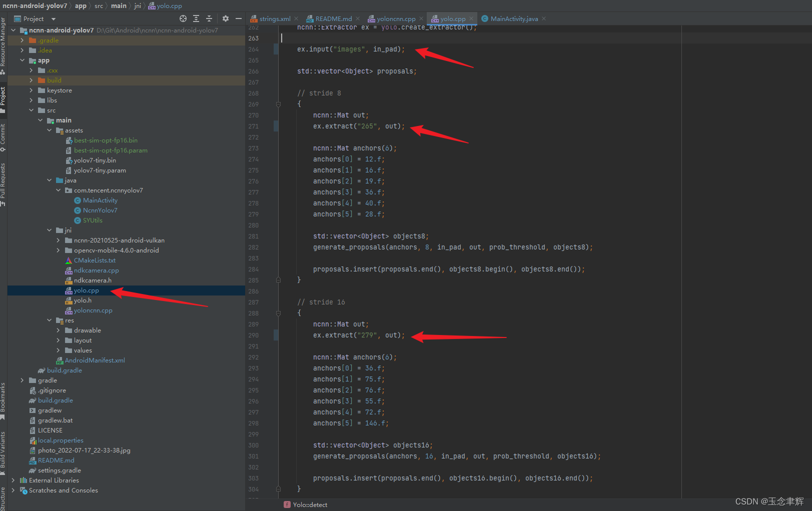This screenshot has height=511, width=812.
Task: Click 'jni' in the breadcrumb path
Action: click(138, 5)
